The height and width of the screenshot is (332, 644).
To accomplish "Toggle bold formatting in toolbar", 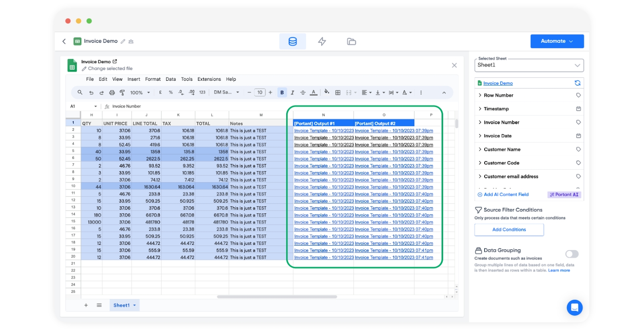I will (x=282, y=92).
